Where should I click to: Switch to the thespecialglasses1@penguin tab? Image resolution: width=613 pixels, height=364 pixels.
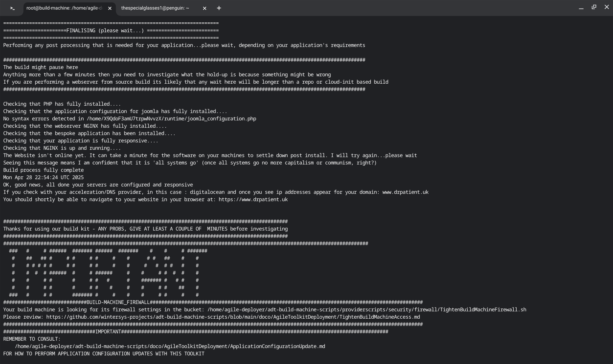[155, 8]
